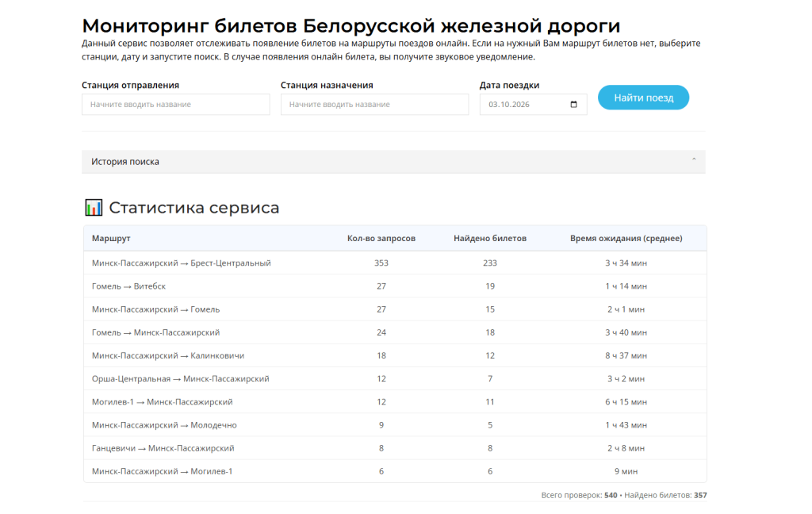812x514 pixels.
Task: Expand the История поиска section
Action: coord(393,162)
